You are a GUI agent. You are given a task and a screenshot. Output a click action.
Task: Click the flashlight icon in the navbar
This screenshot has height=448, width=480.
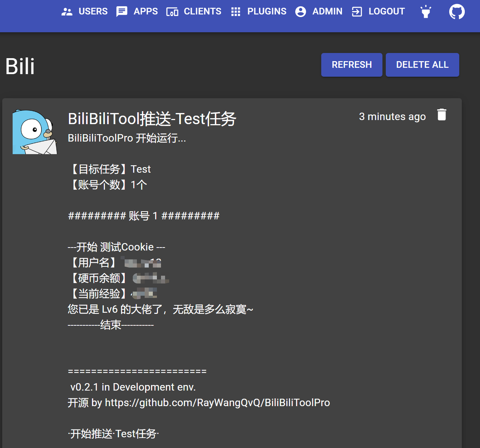pos(425,11)
